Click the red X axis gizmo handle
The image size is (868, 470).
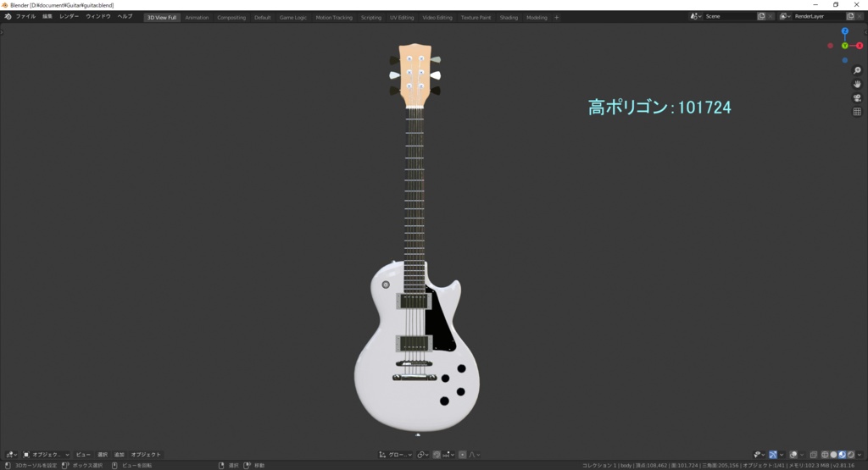coord(860,46)
